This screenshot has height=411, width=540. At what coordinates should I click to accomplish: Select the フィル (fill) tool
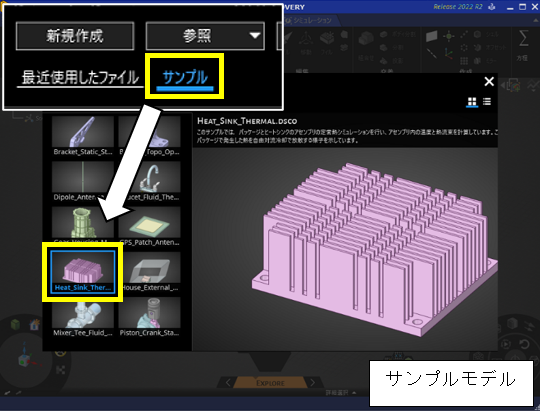[x=326, y=42]
